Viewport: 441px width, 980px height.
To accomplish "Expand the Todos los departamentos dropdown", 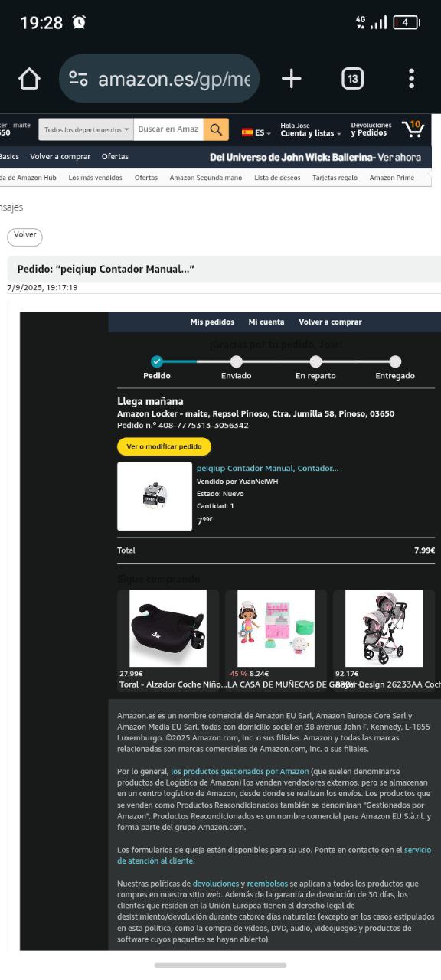I will [x=87, y=129].
